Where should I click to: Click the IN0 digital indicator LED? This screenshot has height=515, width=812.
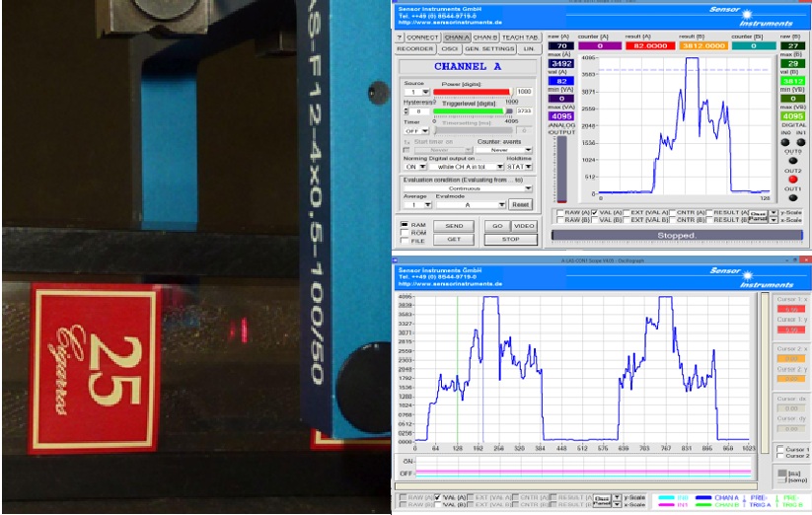click(785, 142)
